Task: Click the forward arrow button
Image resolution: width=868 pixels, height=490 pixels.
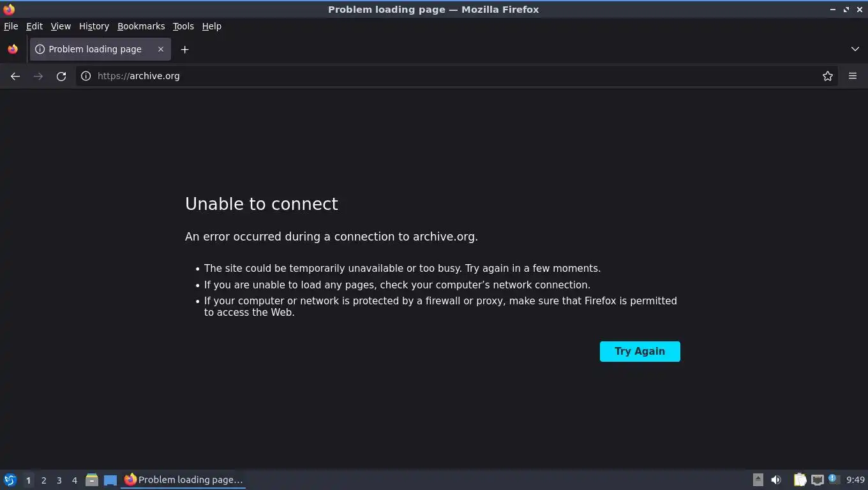Action: 38,76
